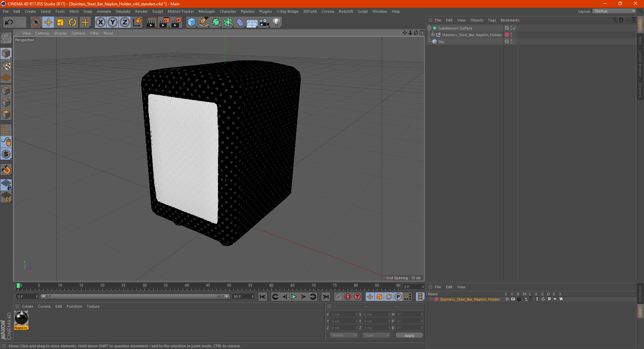Screen dimensions: 644x349
Task: Open the Sculpt menu
Action: 157,11
